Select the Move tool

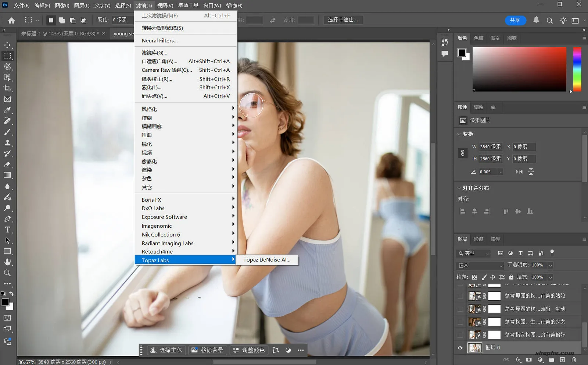point(7,45)
